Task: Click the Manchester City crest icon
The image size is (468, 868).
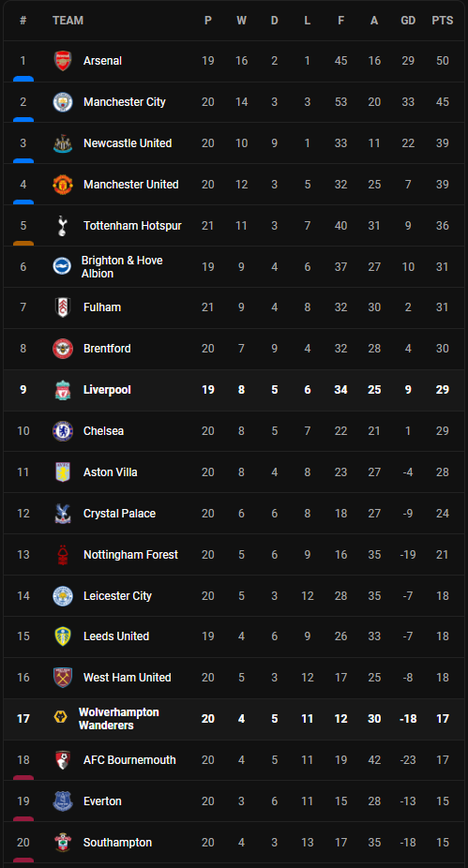Action: [x=63, y=102]
